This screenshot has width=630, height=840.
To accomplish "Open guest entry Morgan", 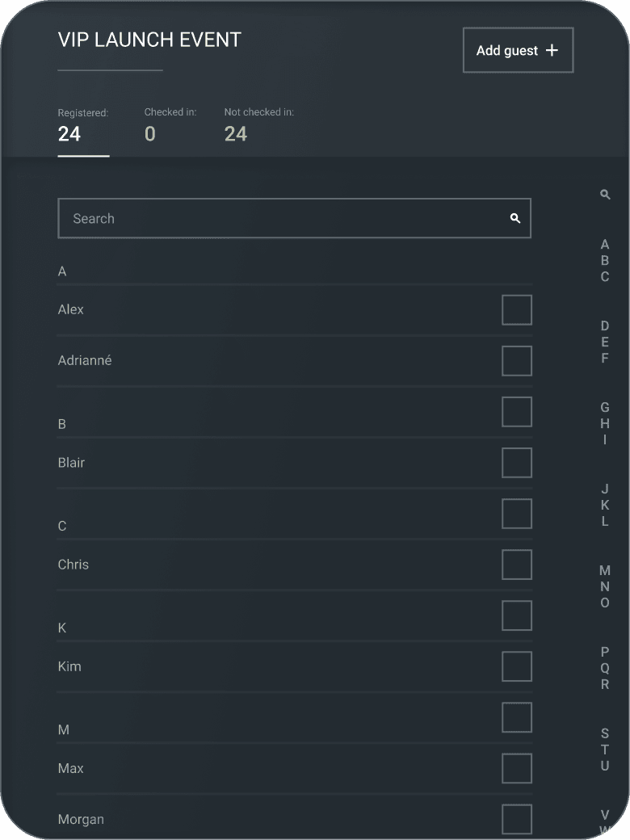I will [x=81, y=819].
